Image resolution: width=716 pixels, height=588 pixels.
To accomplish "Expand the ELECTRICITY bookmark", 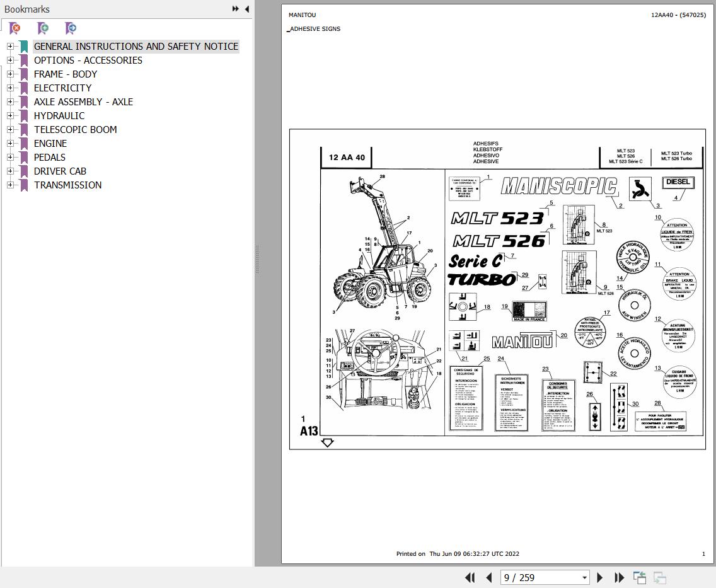I will [9, 88].
